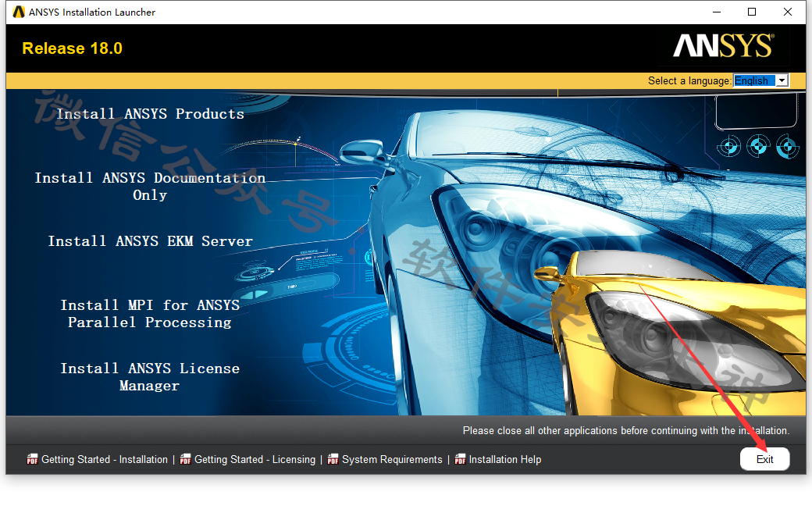The width and height of the screenshot is (812, 520).
Task: Click the Exit button
Action: [764, 459]
